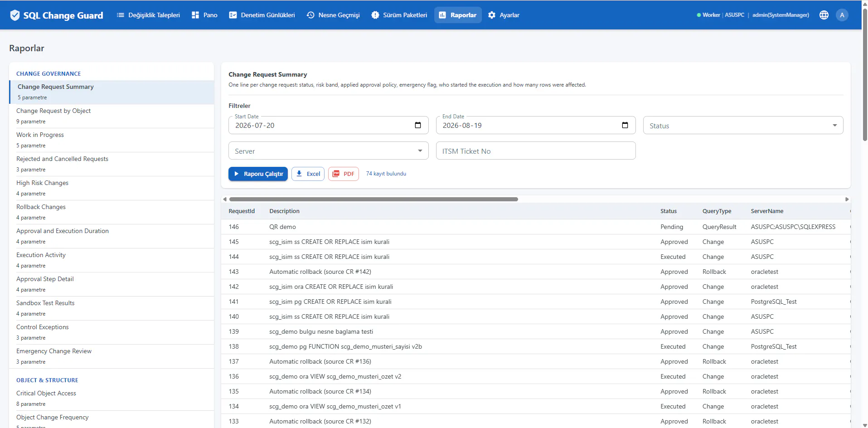Click the End Date field
The height and width of the screenshot is (428, 868).
536,125
